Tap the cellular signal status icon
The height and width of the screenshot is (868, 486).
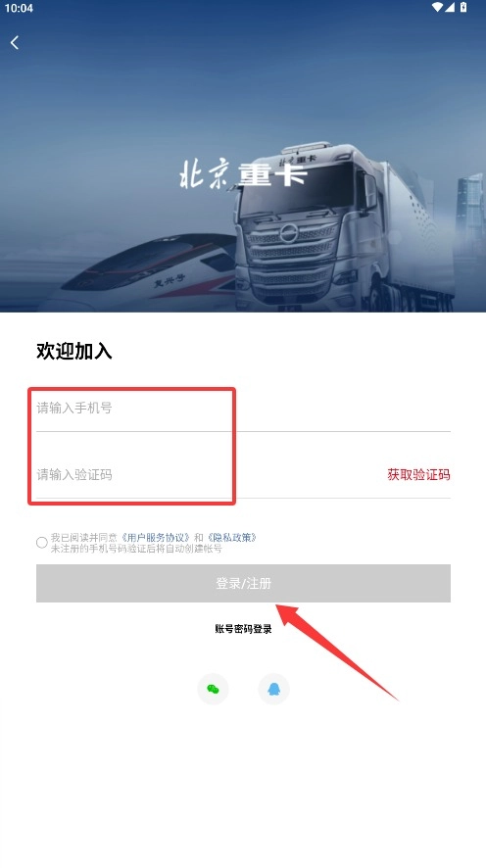(x=449, y=7)
